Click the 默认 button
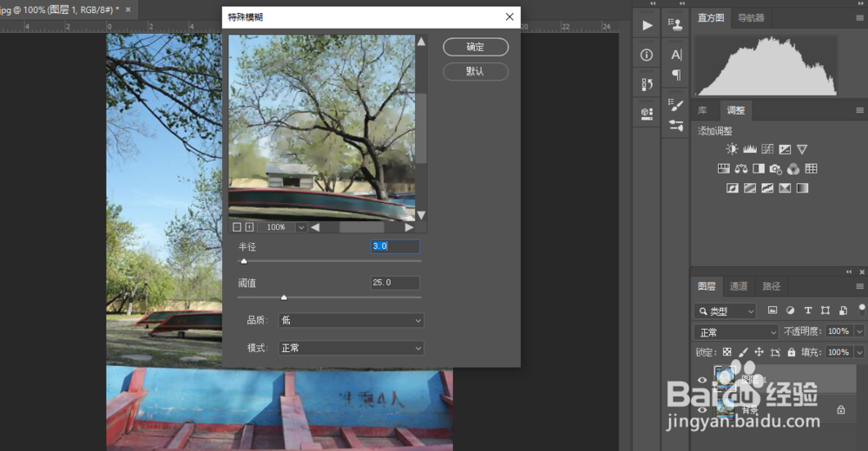This screenshot has height=451, width=868. pyautogui.click(x=476, y=71)
